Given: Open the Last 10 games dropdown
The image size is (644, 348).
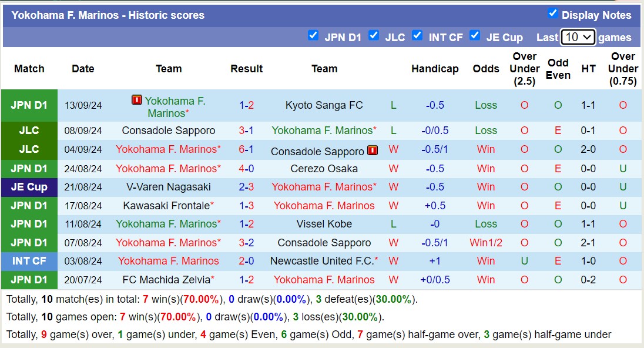Looking at the screenshot, I should 578,37.
